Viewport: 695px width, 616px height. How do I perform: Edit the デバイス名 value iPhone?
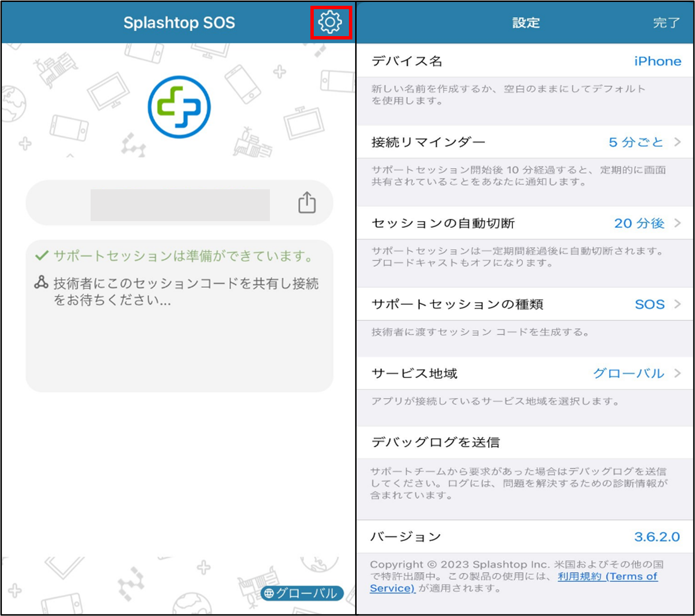click(657, 61)
